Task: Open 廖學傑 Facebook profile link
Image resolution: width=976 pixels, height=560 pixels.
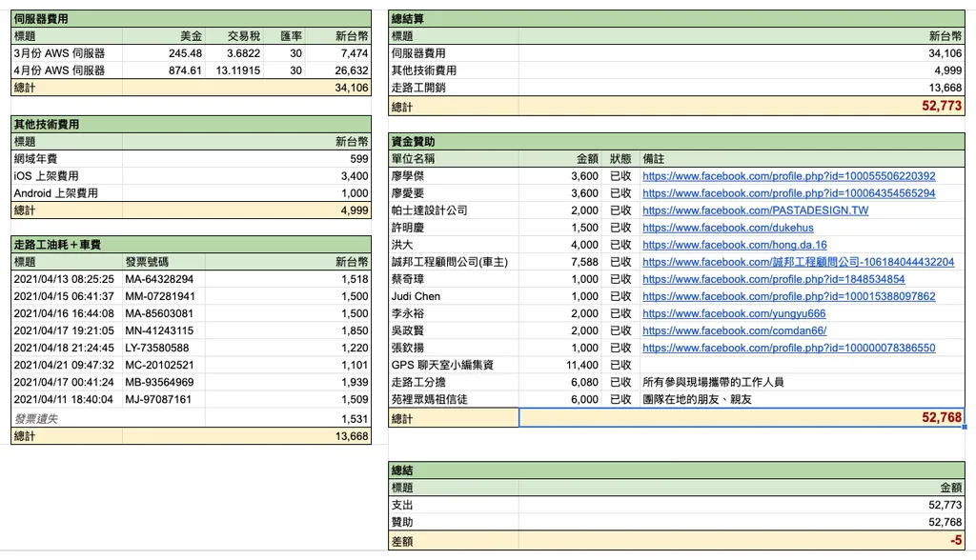Action: click(788, 176)
